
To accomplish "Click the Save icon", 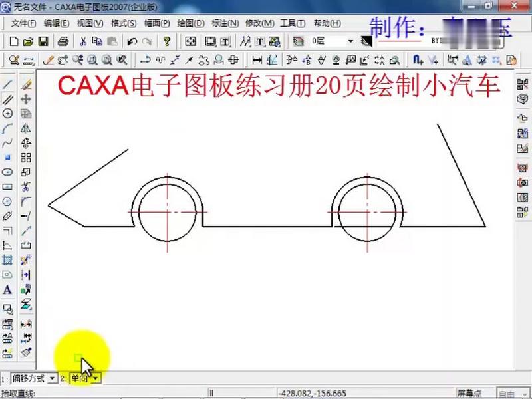I will (43, 41).
